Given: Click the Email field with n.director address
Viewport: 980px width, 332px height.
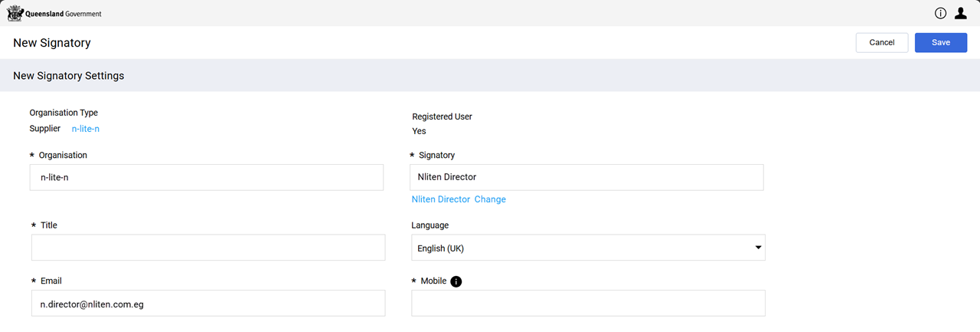Looking at the screenshot, I should (x=207, y=304).
